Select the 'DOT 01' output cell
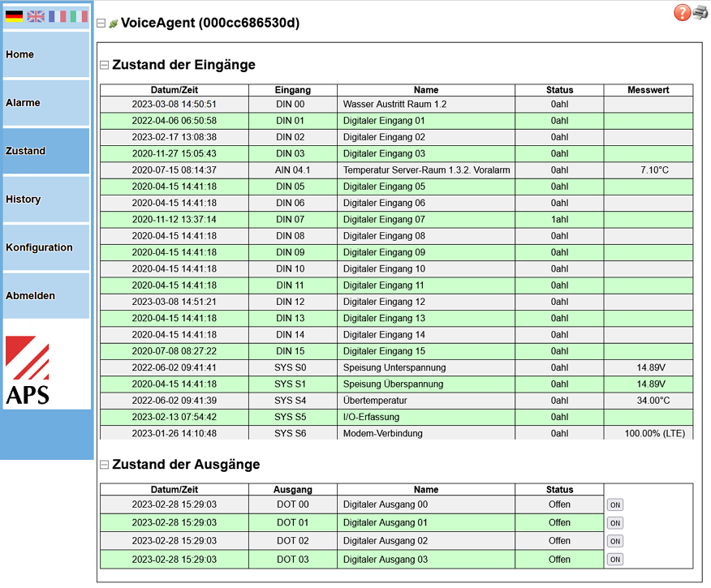 coord(293,523)
